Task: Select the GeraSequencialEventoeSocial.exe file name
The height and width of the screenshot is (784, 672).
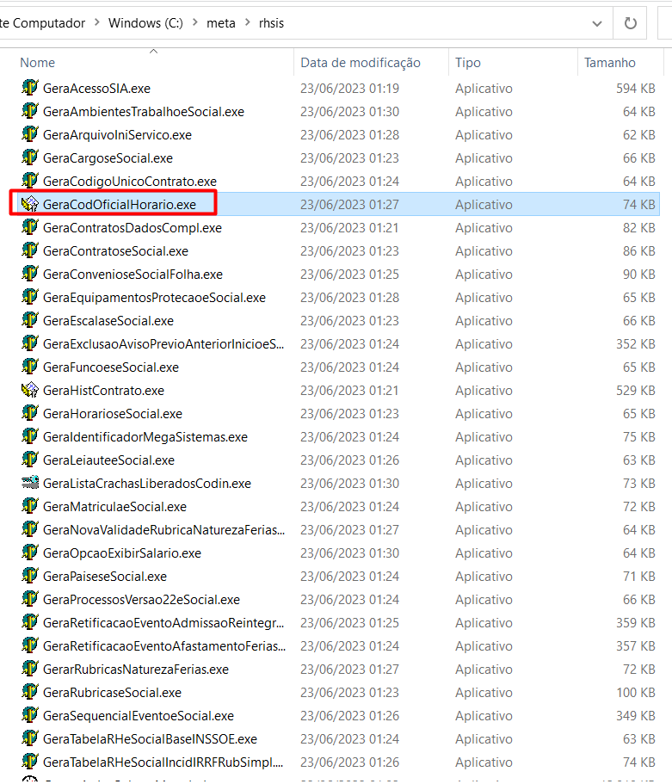Action: [x=138, y=715]
